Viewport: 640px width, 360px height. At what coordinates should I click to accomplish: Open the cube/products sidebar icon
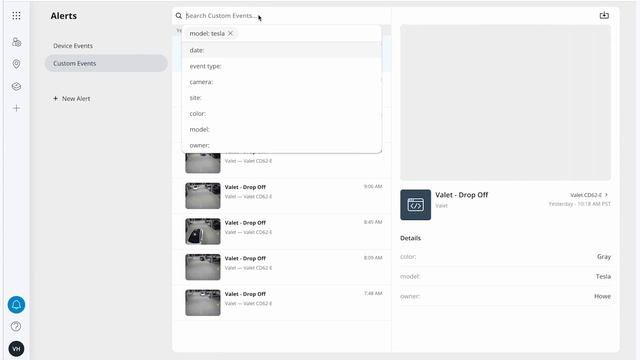click(x=16, y=87)
